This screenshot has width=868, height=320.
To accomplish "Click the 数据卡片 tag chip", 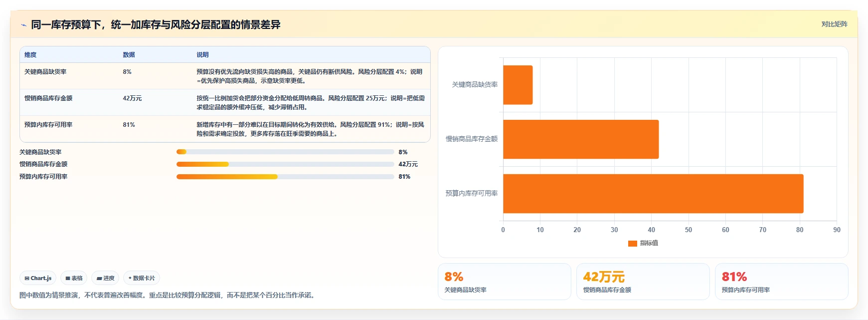I will (x=142, y=278).
